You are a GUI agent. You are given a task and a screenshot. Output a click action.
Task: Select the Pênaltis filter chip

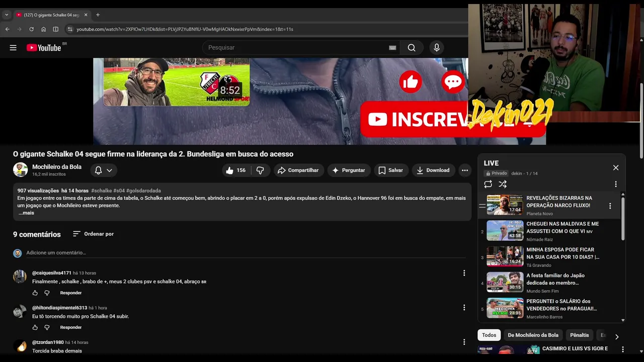click(x=579, y=335)
